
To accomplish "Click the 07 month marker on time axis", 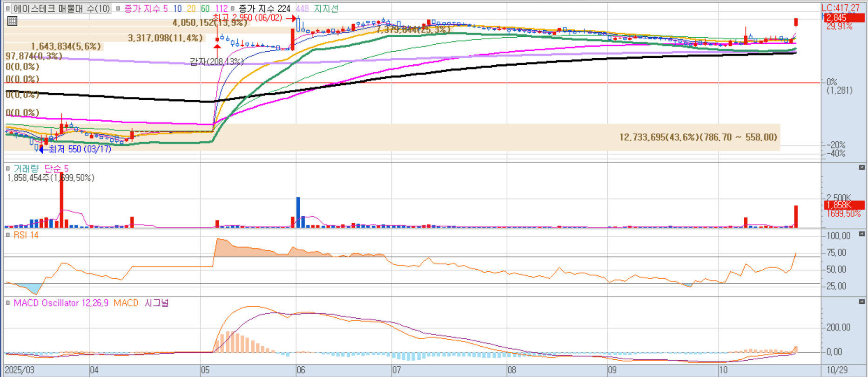I will pos(396,370).
